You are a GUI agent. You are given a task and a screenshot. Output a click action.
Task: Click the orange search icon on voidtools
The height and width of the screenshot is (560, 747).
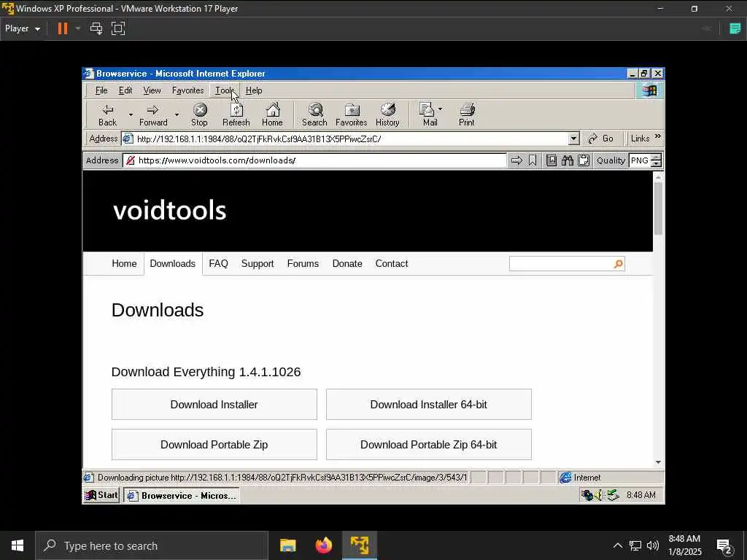[x=618, y=264]
